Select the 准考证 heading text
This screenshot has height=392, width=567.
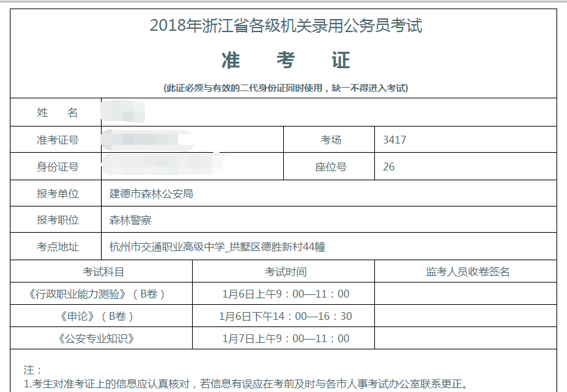(284, 59)
